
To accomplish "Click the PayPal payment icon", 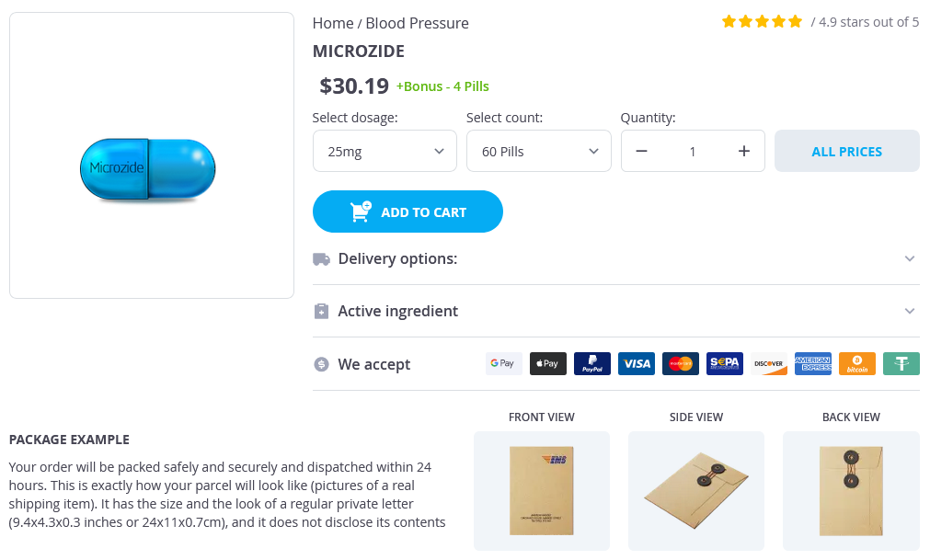I will click(592, 364).
